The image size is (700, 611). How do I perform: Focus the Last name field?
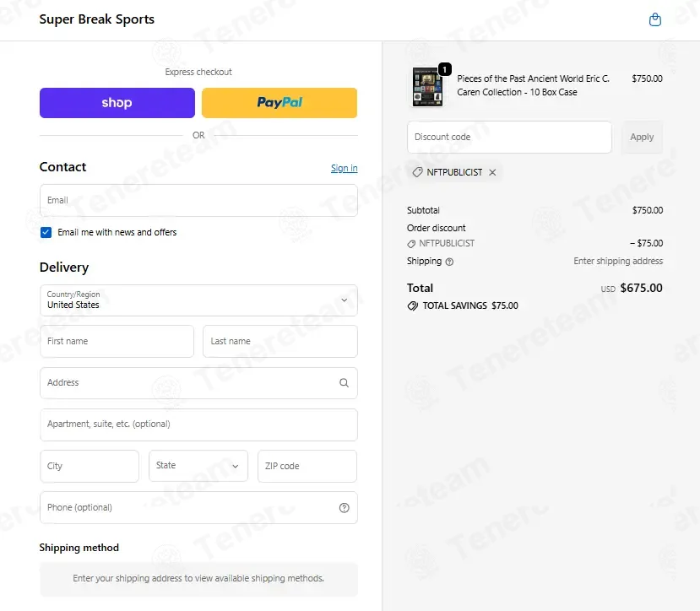[279, 342]
